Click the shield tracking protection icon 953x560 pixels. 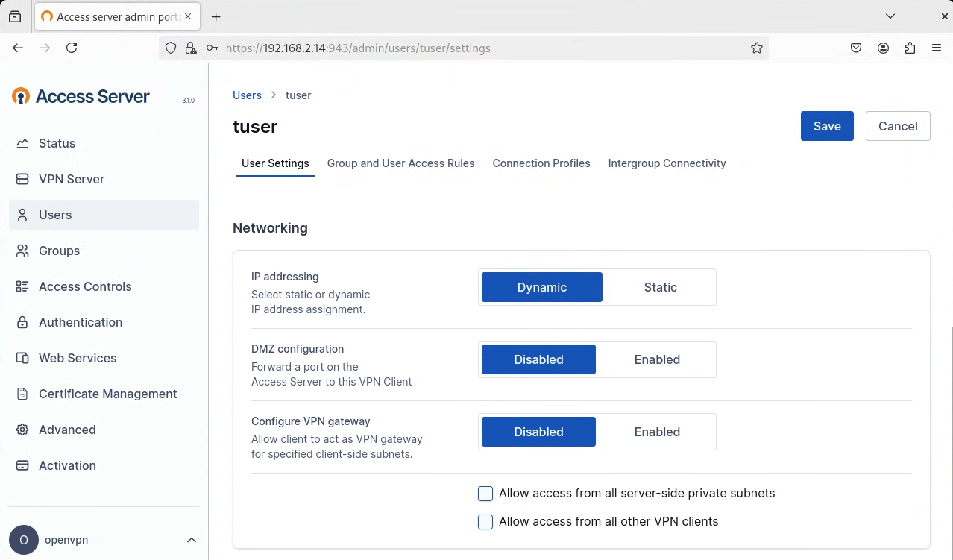pos(171,48)
